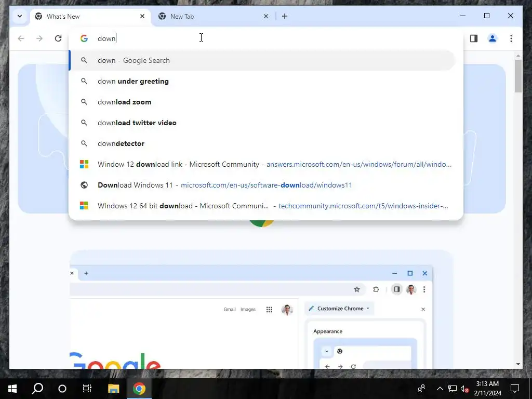
Task: Open 'Download Windows 11' microsoft.com result
Action: coord(262,185)
